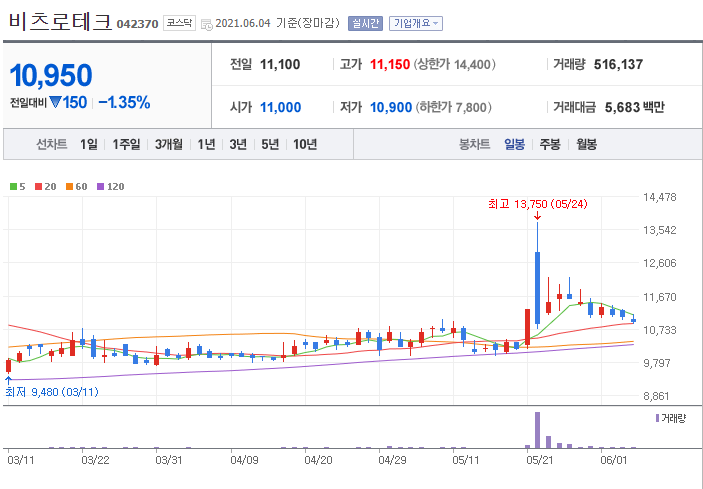Click the purple 120-day moving average swatch

tap(101, 186)
